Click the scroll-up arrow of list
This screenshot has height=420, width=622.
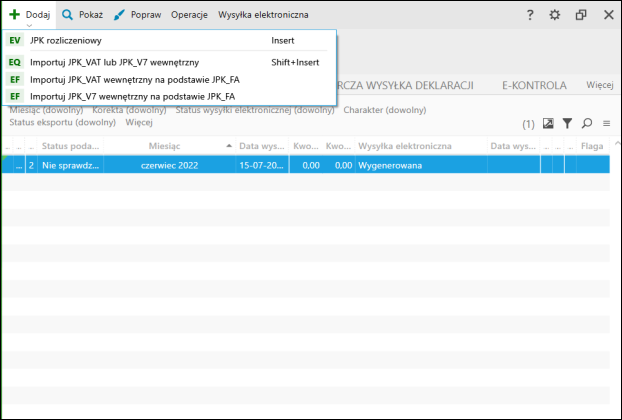click(617, 143)
